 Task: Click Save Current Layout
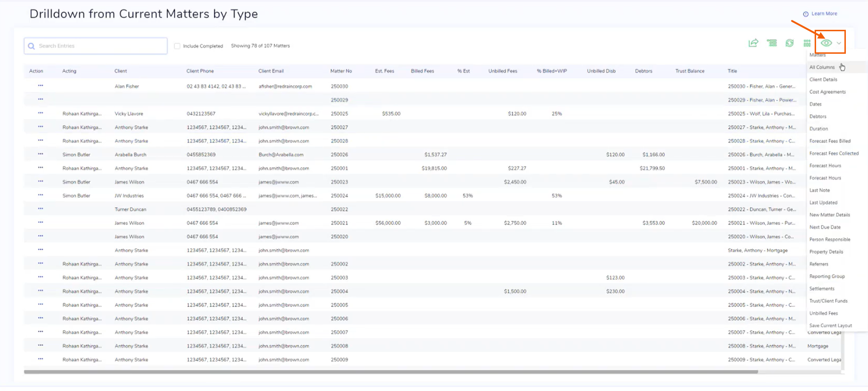click(830, 326)
